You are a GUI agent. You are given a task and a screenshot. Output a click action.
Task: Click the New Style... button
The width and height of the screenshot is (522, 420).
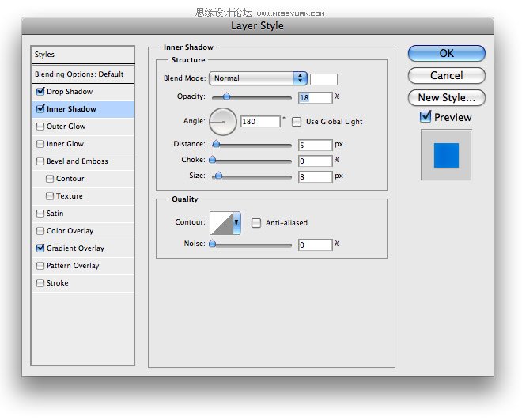[446, 98]
